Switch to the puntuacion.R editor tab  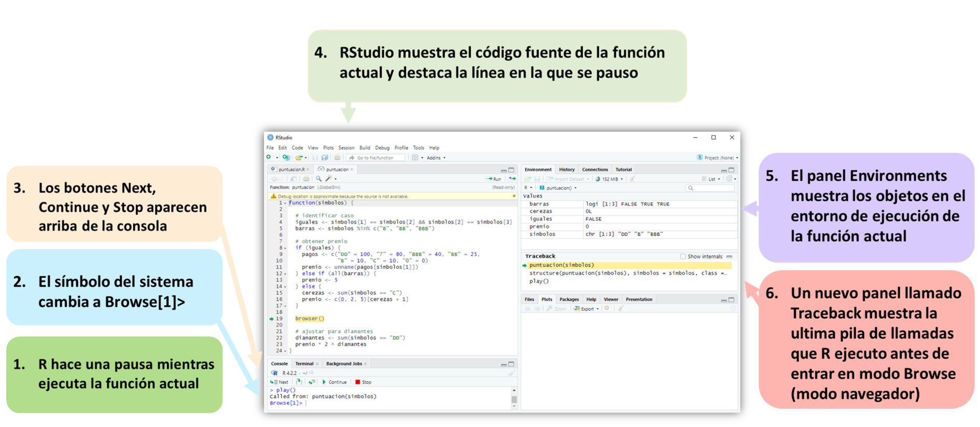point(291,169)
